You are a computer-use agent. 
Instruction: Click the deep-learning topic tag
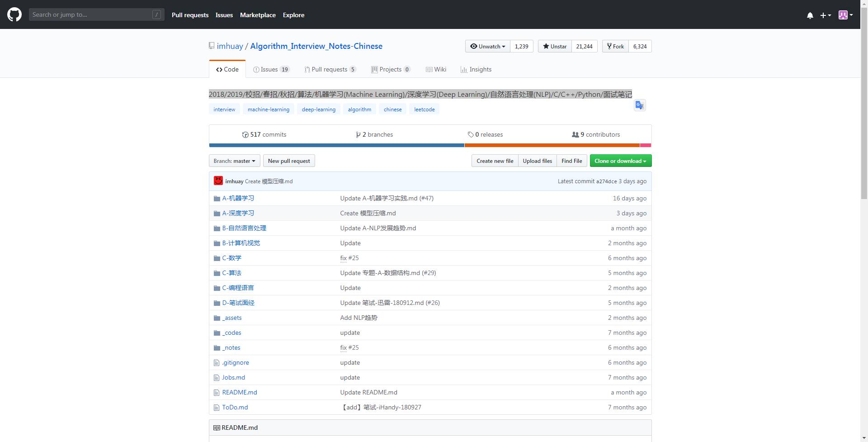point(319,109)
